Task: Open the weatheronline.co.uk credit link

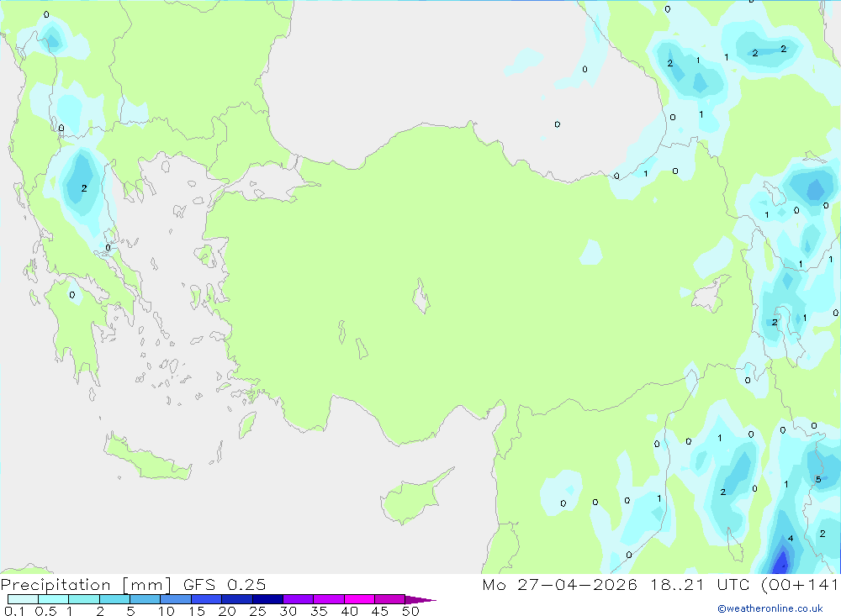Action: coord(770,608)
